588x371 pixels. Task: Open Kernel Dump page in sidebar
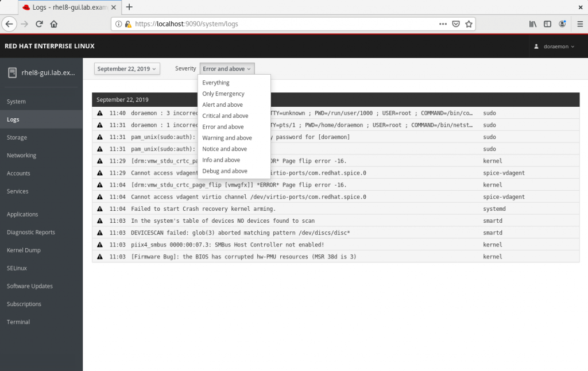coord(41,250)
